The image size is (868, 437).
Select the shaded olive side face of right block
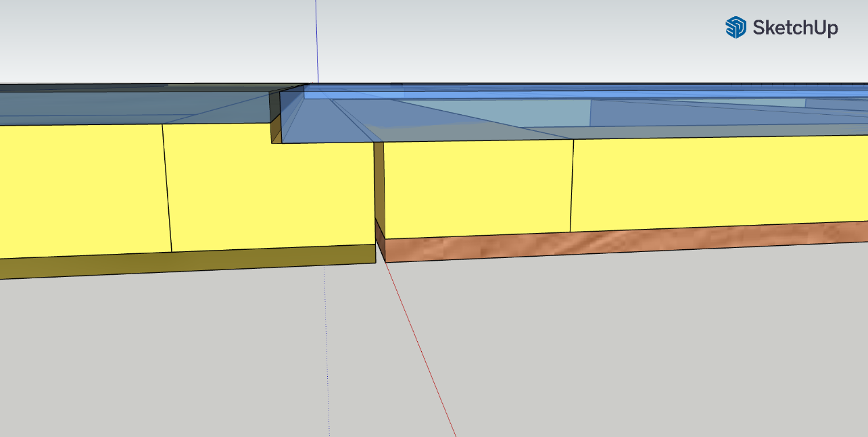[379, 182]
